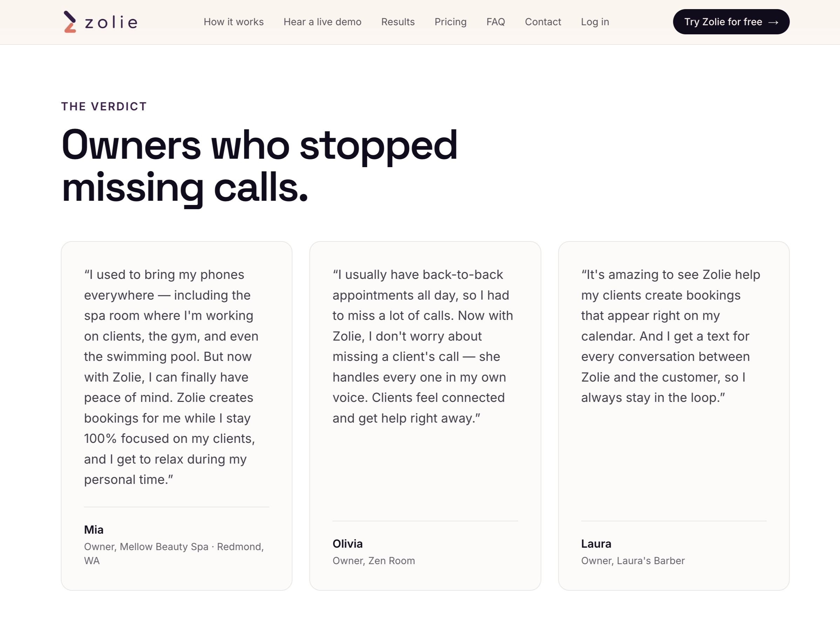Click the arrow in Try Zolie button
Screen dimensions: 840x630
[x=773, y=22]
